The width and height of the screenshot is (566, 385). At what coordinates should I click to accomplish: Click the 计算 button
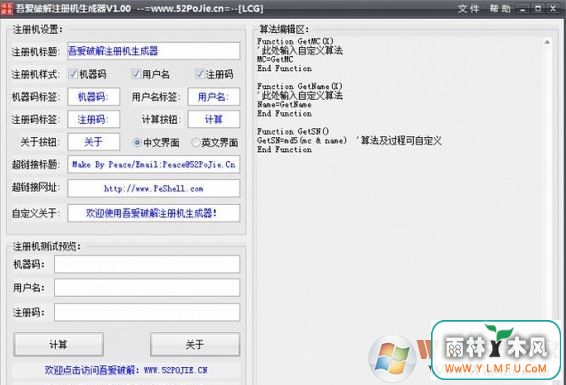point(58,345)
